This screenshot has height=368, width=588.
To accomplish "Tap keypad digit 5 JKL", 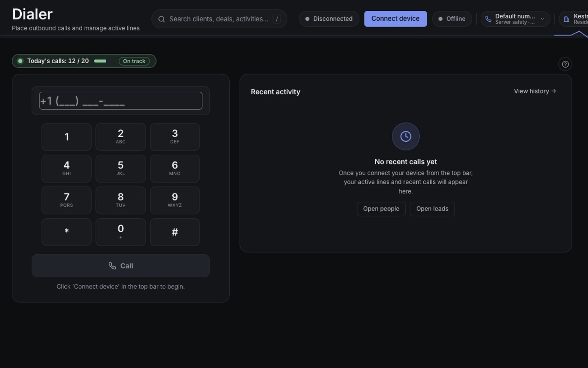I will tap(121, 169).
